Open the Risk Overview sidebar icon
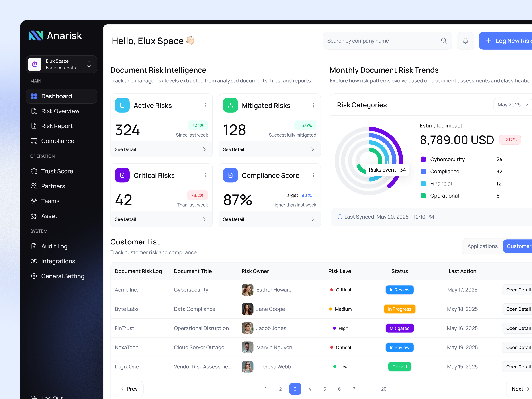The image size is (532, 399). pos(34,111)
